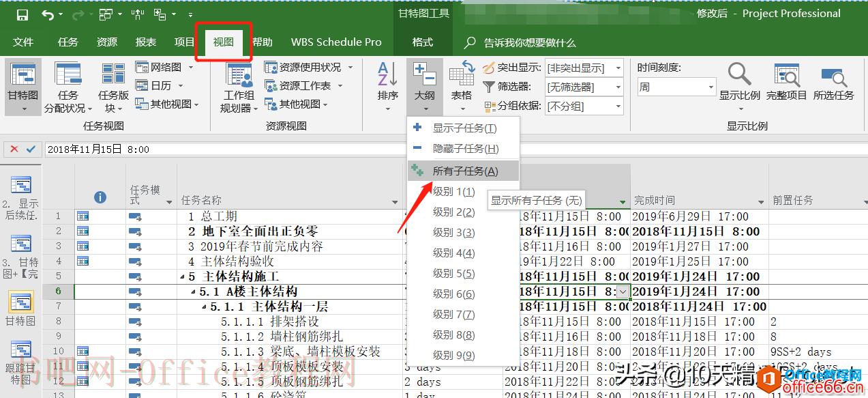
Task: Open the 工作组规划器 view
Action: pos(239,87)
